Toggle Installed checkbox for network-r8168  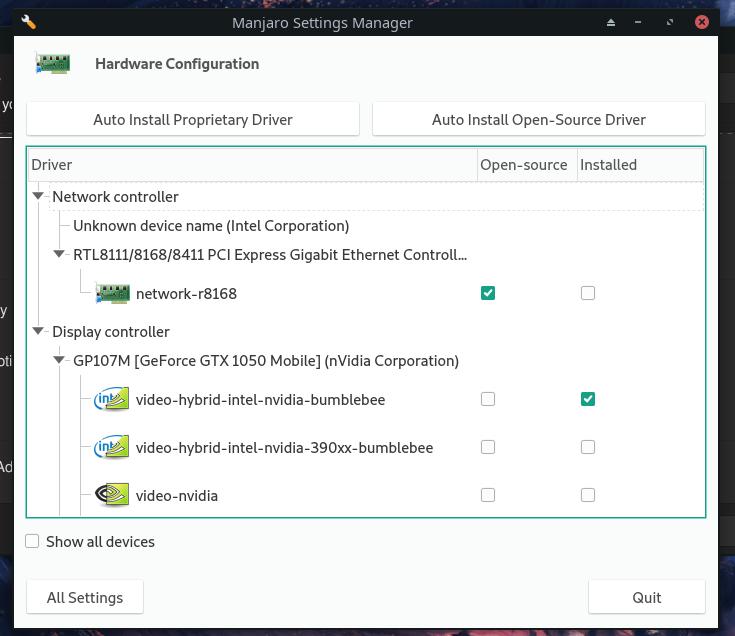point(588,293)
